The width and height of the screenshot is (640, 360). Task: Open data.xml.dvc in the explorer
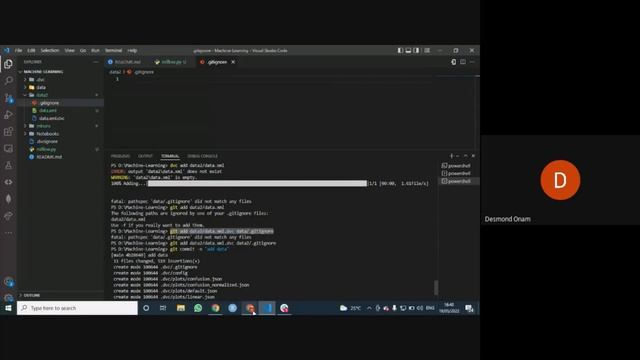click(x=51, y=118)
